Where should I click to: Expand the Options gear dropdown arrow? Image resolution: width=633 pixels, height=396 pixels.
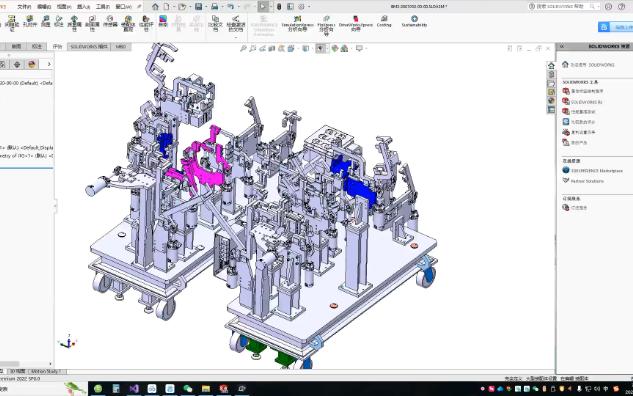(309, 6)
